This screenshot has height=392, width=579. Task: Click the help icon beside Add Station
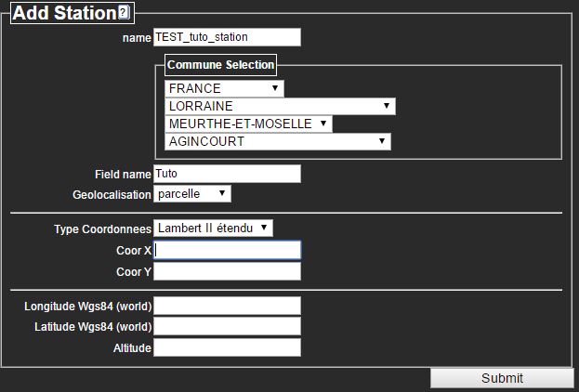[x=125, y=13]
